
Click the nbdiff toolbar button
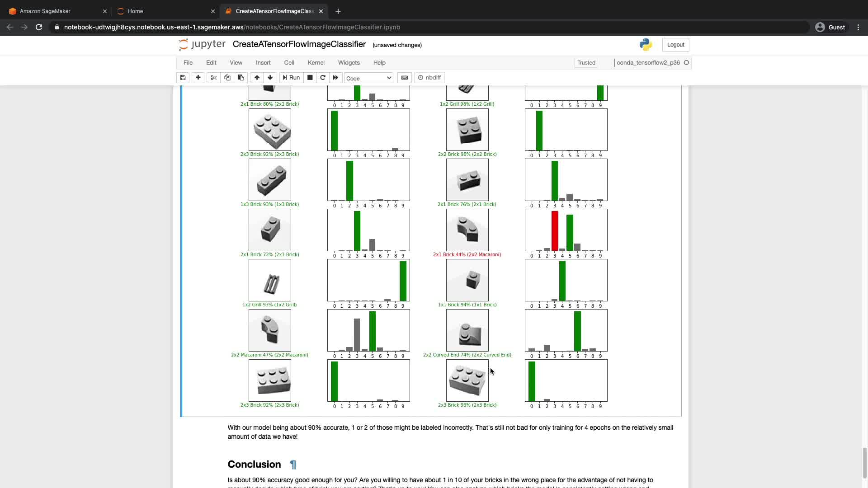[x=429, y=78]
